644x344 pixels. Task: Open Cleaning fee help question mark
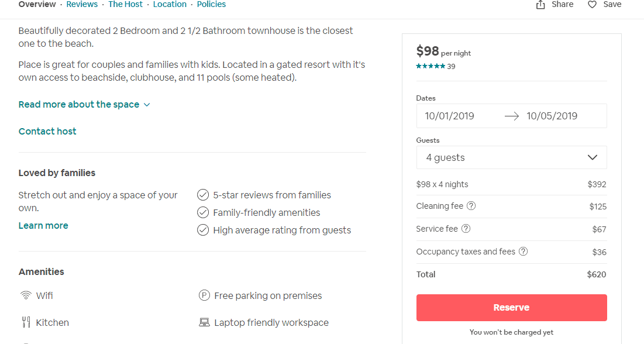[x=471, y=206]
